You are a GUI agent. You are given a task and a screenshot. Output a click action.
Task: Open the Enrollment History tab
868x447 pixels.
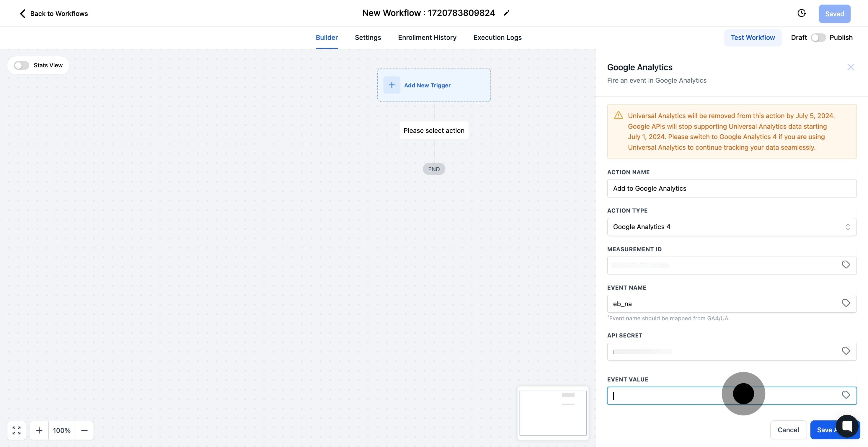(427, 37)
